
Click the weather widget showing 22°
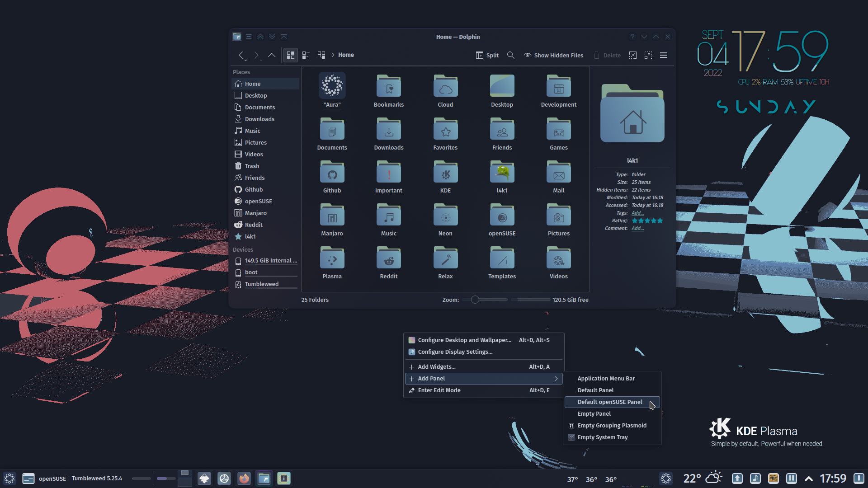point(703,478)
